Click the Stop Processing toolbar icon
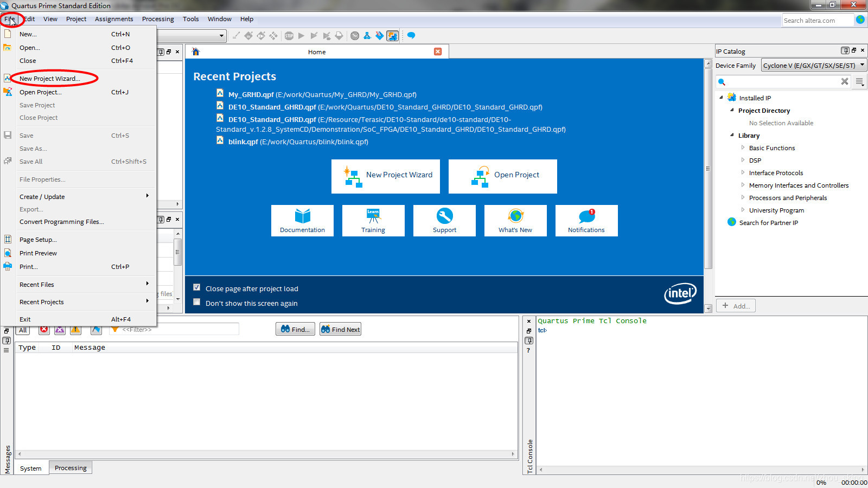This screenshot has height=488, width=868. click(289, 36)
